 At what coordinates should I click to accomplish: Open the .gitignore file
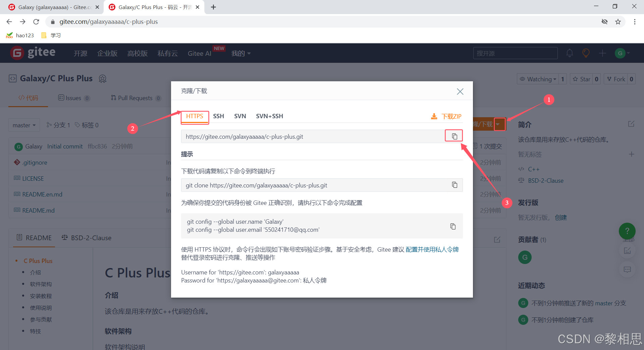pos(35,163)
